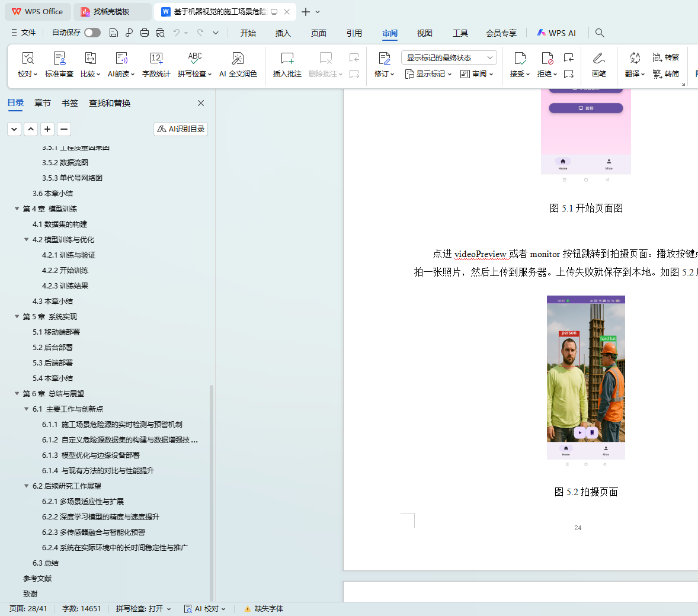Click the outline panel vertical scrollbar
698x616 pixels.
[x=212, y=492]
